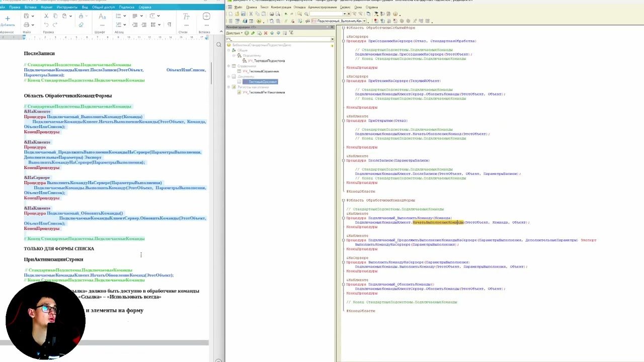
Task: Open Общий доступ menu in MyOffice
Action: tap(103, 7)
